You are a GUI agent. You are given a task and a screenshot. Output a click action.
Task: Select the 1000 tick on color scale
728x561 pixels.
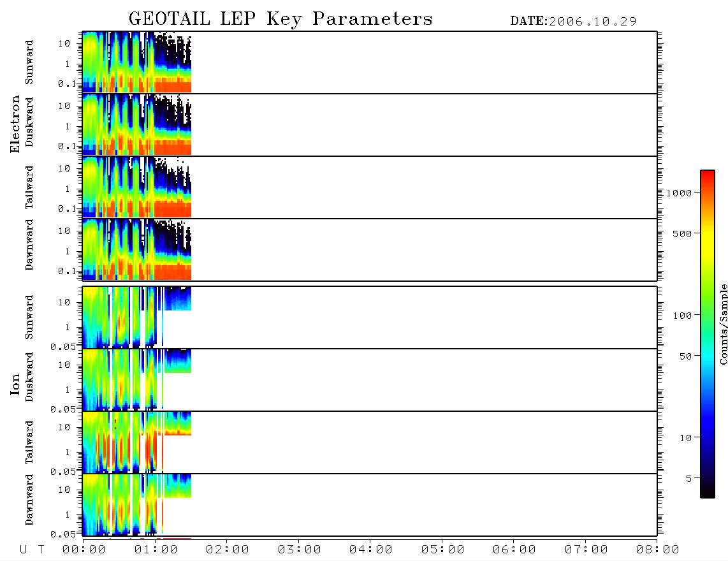680,193
